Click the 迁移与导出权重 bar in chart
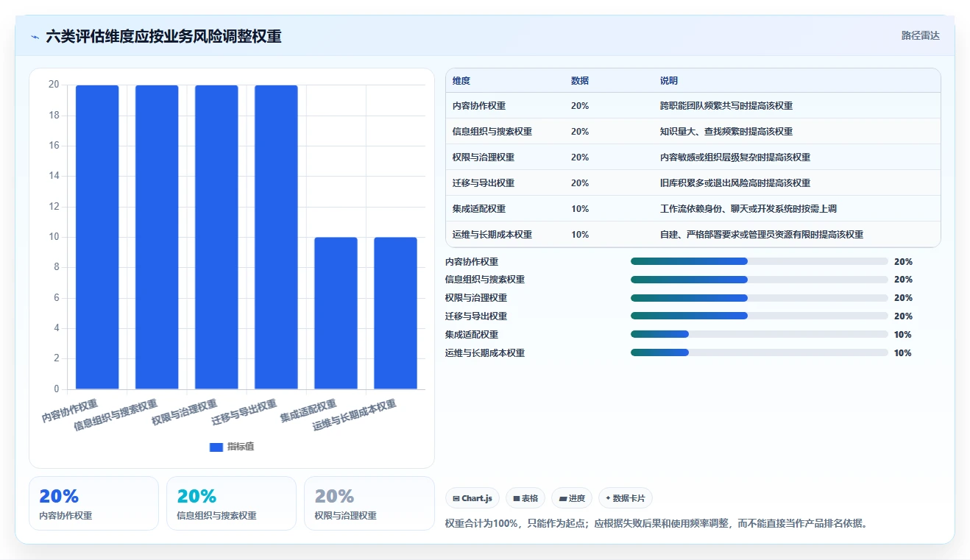970x560 pixels. coord(276,237)
